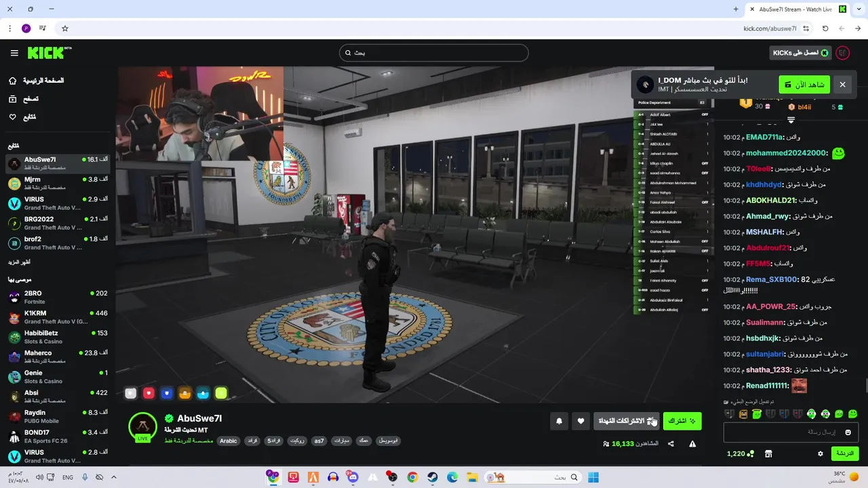Click username sultanjabri in chat
The width and height of the screenshot is (868, 488).
coord(765,354)
